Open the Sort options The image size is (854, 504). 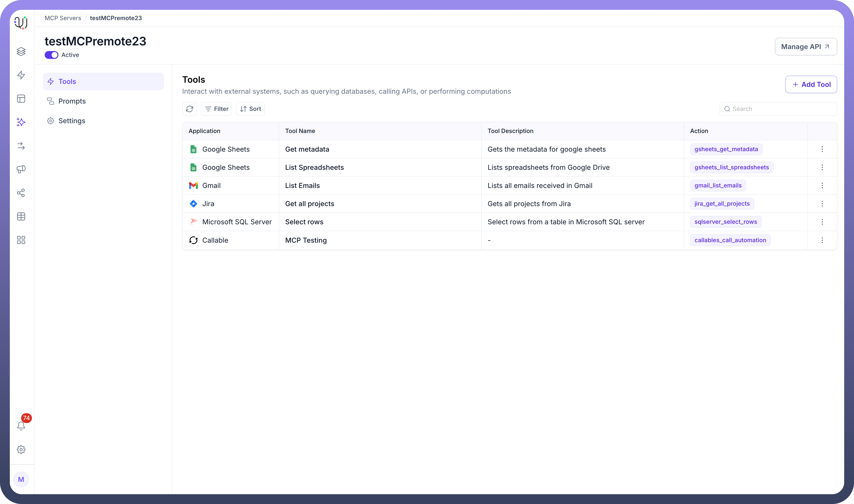[x=250, y=109]
